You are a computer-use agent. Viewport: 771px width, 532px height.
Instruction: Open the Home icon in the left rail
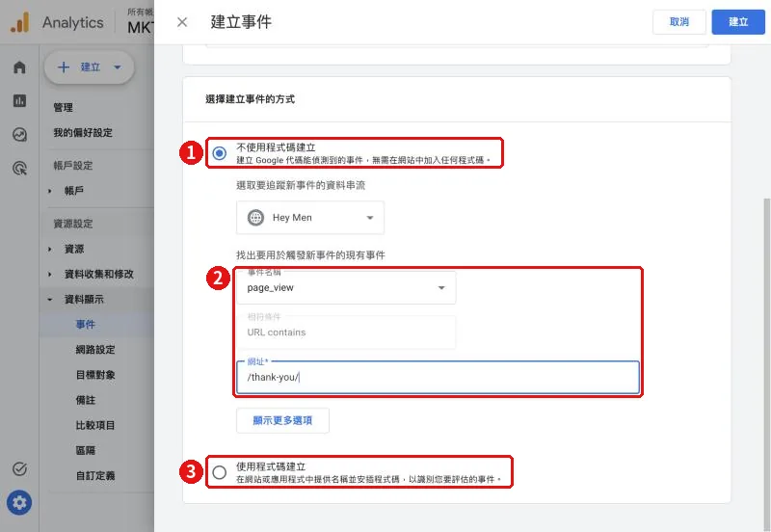[19, 66]
